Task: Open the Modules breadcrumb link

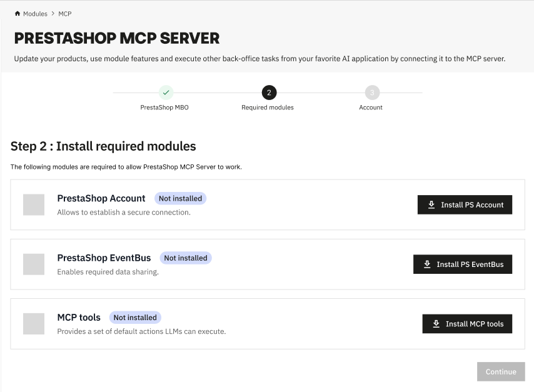Action: (35, 14)
